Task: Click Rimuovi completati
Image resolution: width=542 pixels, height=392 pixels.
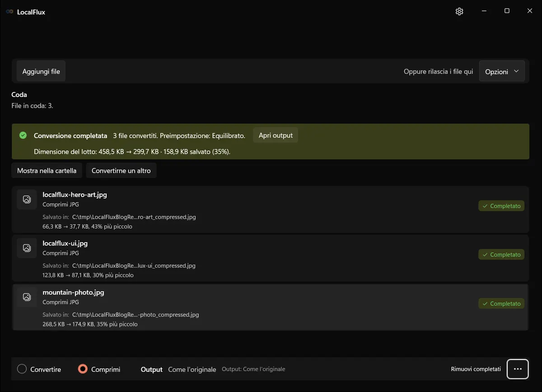Action: pyautogui.click(x=476, y=369)
